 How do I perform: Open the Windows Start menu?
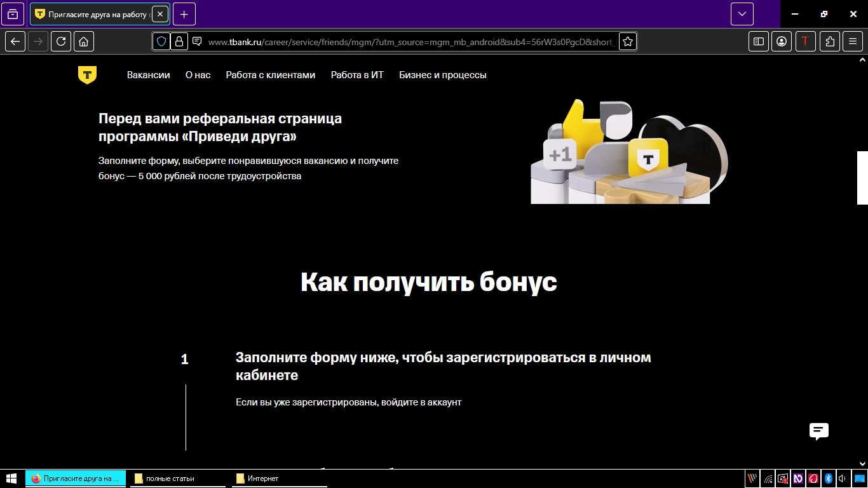[x=11, y=478]
